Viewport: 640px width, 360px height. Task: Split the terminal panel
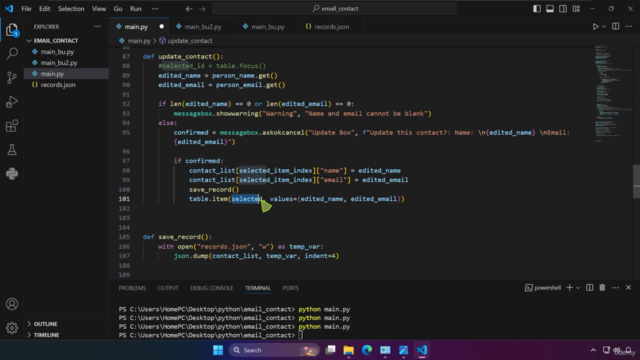pyautogui.click(x=589, y=288)
